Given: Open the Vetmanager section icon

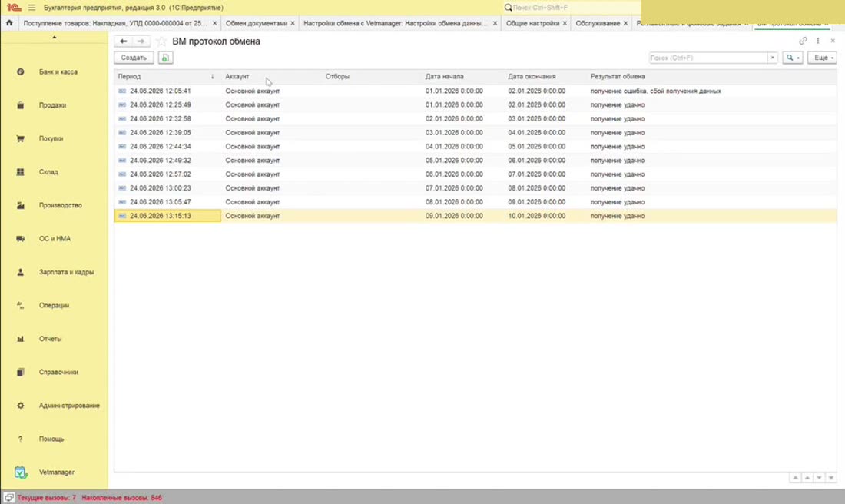Looking at the screenshot, I should tap(21, 472).
